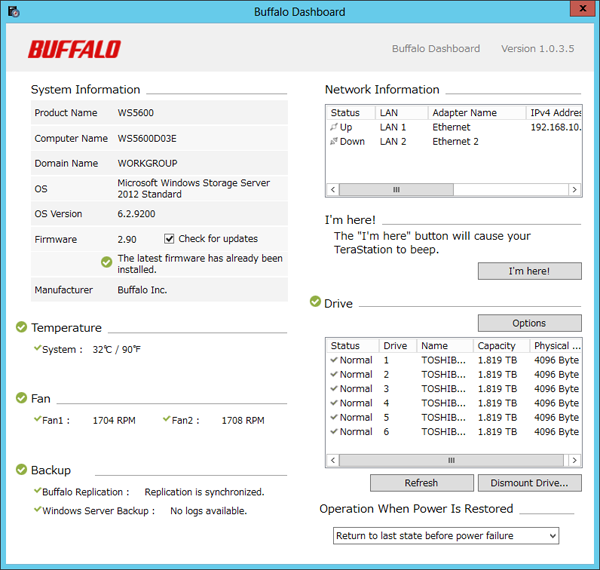
Task: Click the green check icon beside Temperature
Action: tap(22, 327)
